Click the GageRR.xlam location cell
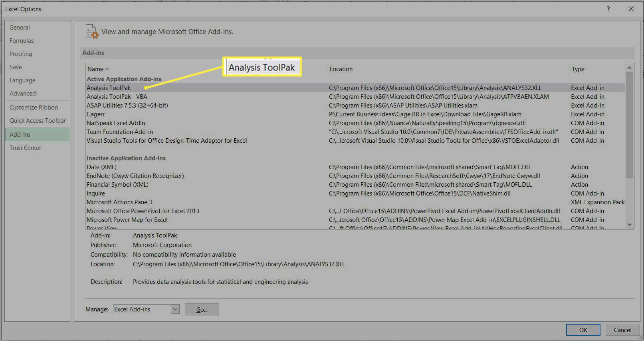The image size is (644, 341). pyautogui.click(x=425, y=114)
